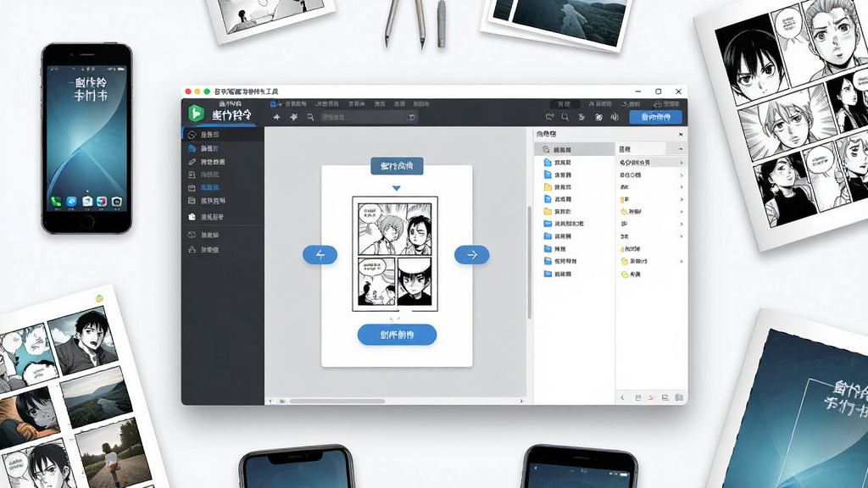Tap the green Phone icon in the left phone's dock
868x488 pixels.
[x=57, y=202]
